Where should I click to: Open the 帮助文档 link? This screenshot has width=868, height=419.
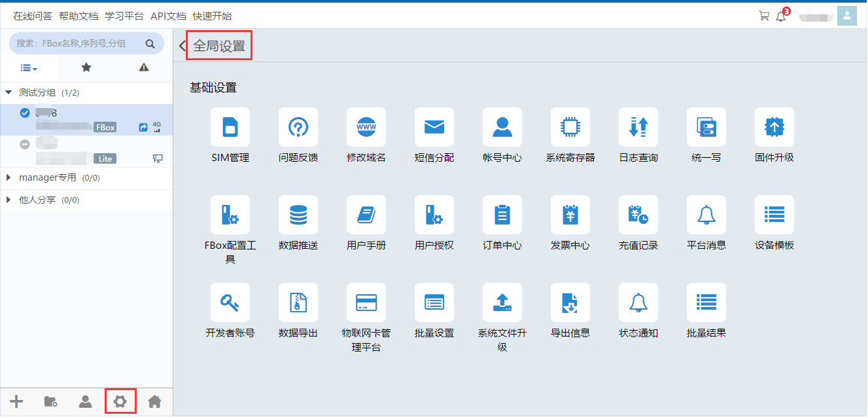coord(78,16)
